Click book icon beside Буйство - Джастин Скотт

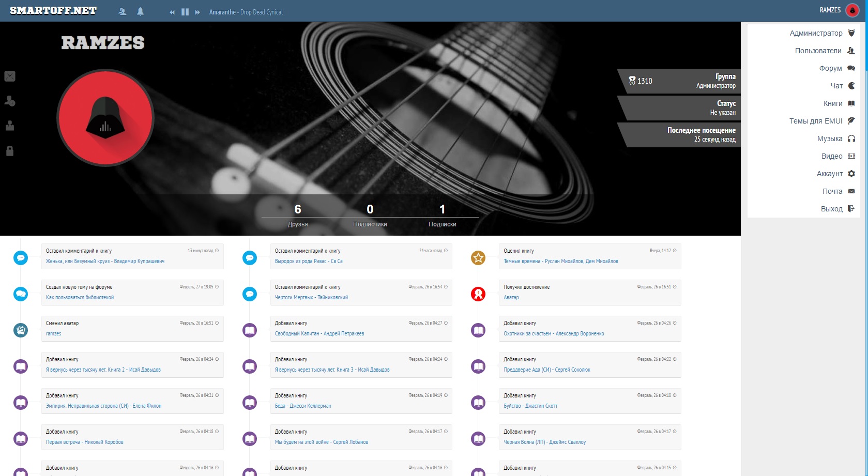tap(478, 402)
